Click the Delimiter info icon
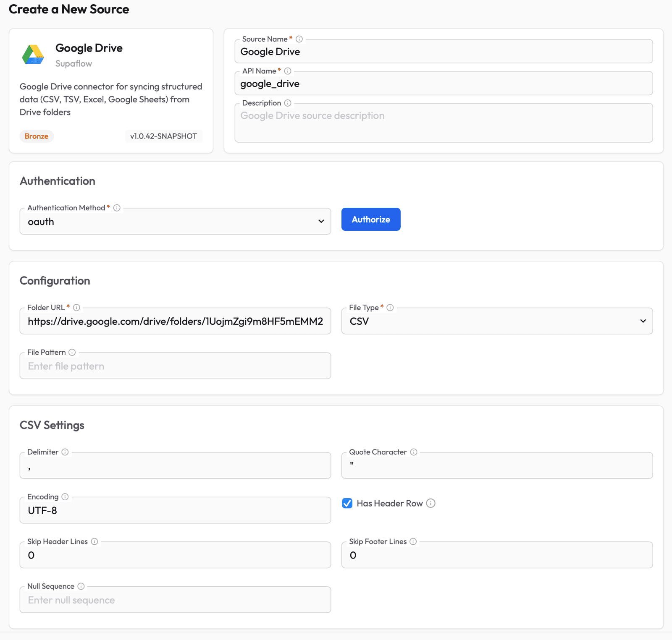 [x=65, y=452]
